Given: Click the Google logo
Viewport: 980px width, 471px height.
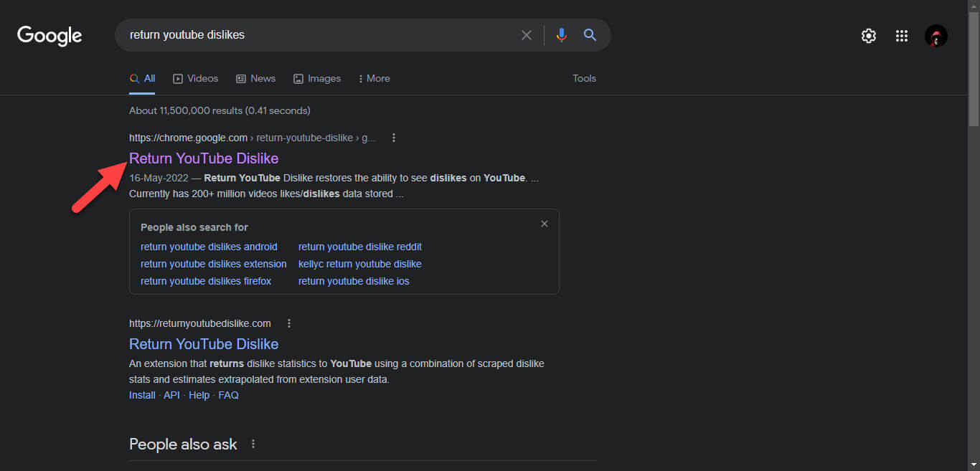Looking at the screenshot, I should 50,35.
